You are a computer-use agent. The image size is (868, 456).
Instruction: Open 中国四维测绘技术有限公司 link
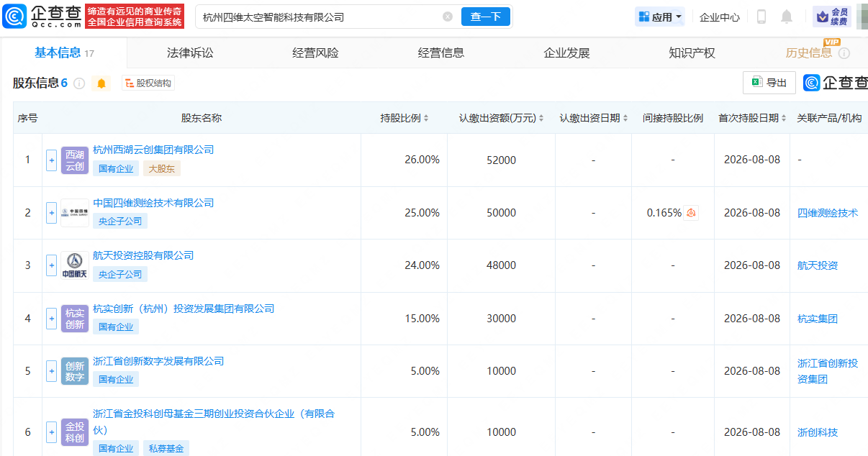point(153,203)
